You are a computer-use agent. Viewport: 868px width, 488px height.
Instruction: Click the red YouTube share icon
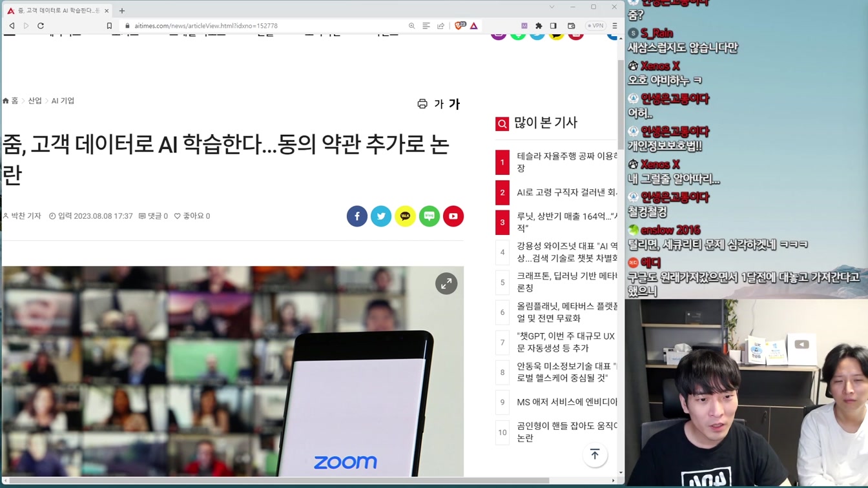pyautogui.click(x=453, y=216)
